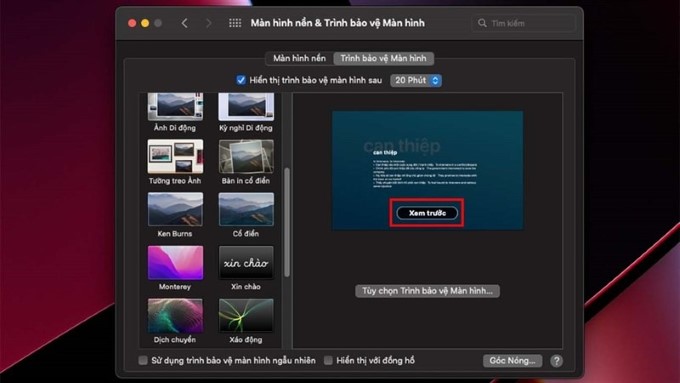Select the Xin chào screen saver
The height and width of the screenshot is (383, 680).
(246, 262)
